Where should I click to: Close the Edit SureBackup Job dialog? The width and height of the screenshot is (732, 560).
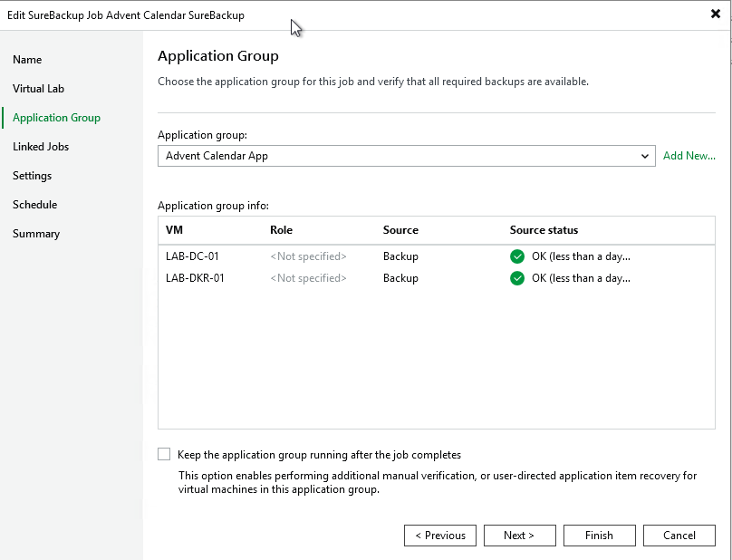click(715, 14)
